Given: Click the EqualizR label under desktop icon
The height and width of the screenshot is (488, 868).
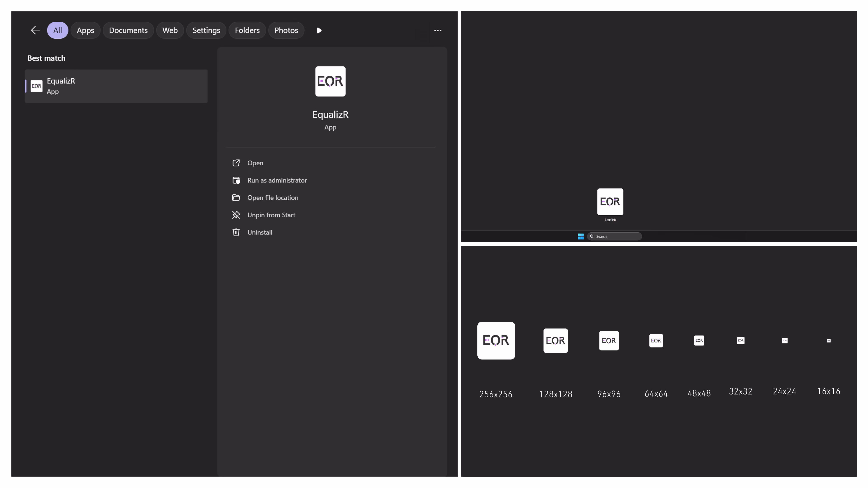Looking at the screenshot, I should [x=610, y=220].
